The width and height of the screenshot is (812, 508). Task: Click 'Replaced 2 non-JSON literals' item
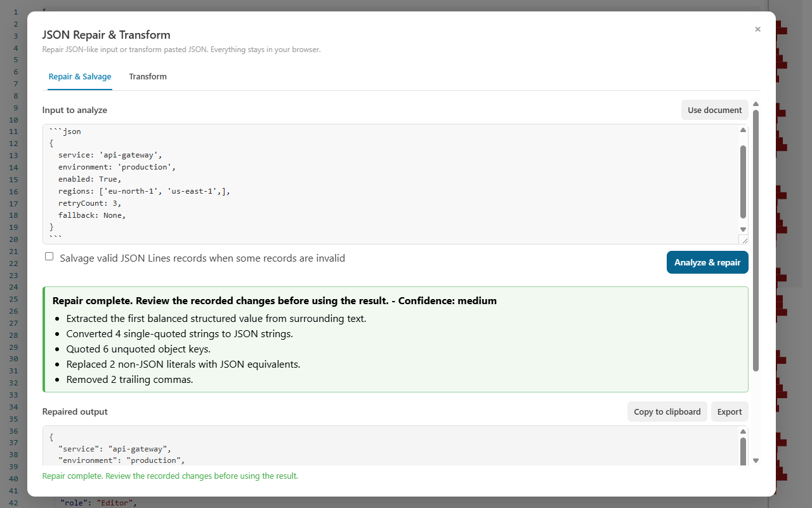183,364
